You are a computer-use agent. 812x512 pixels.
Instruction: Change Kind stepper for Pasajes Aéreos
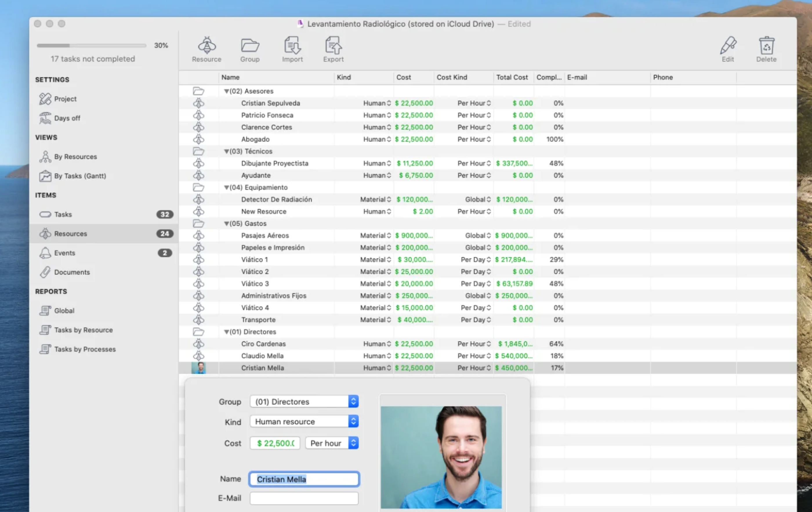(x=389, y=236)
